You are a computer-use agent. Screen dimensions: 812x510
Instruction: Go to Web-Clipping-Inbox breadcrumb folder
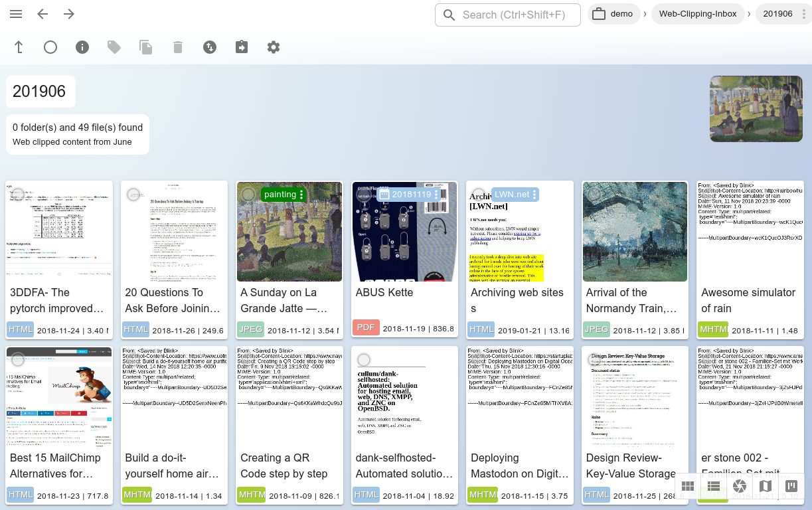click(x=697, y=14)
